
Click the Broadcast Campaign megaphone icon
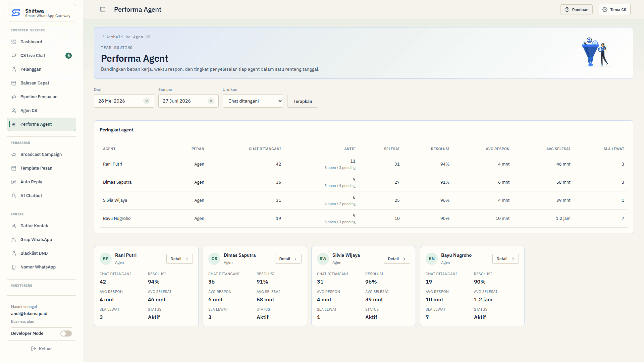pos(14,155)
